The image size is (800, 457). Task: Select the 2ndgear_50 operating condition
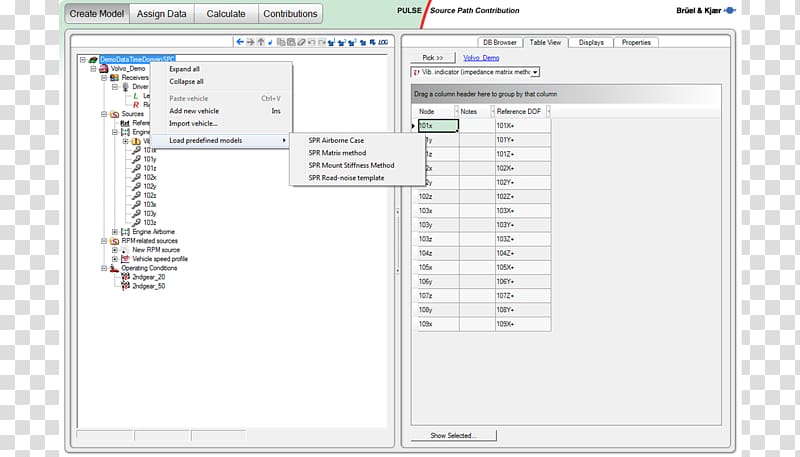148,286
